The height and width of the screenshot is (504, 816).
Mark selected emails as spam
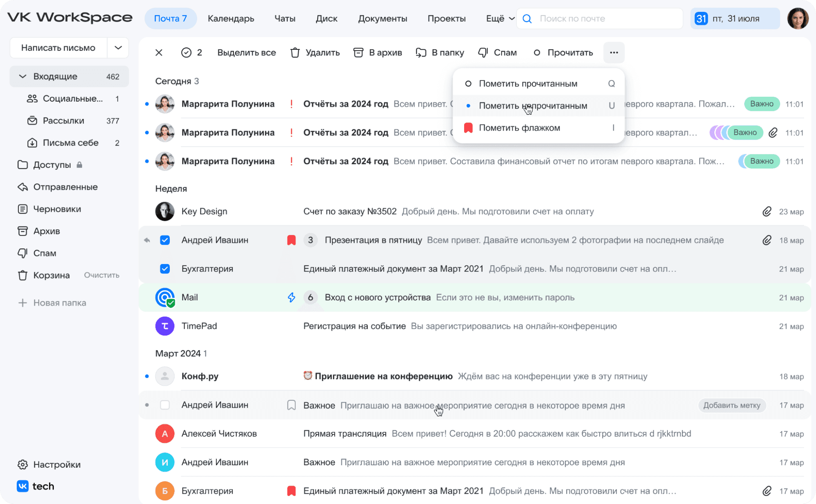click(x=497, y=53)
